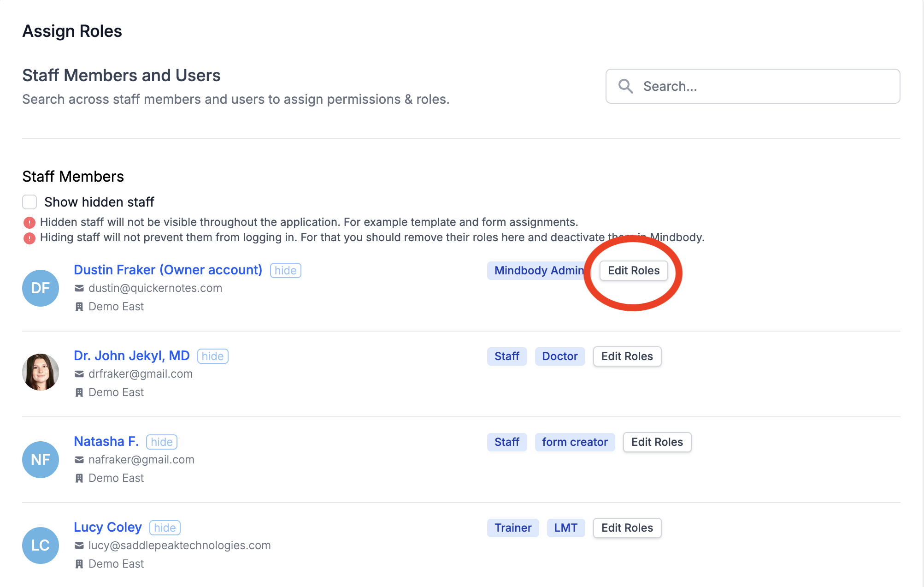Edit roles for Dustin Fraker
924x587 pixels.
tap(633, 271)
